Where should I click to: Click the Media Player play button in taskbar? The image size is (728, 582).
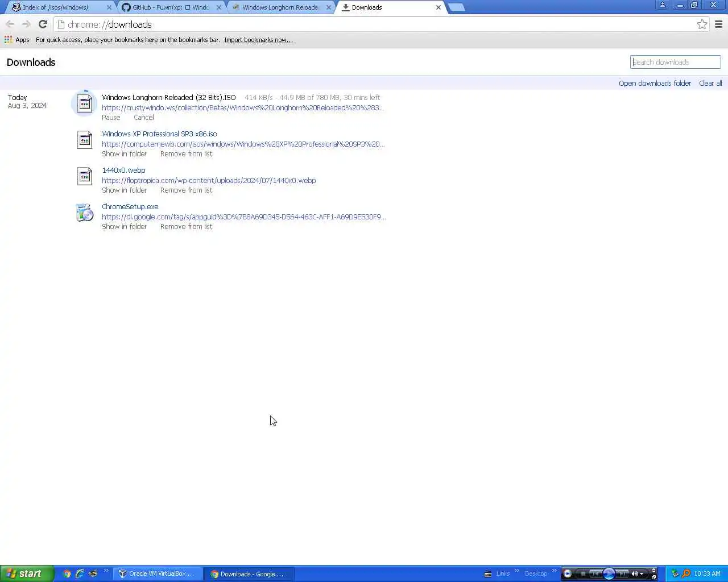[609, 573]
